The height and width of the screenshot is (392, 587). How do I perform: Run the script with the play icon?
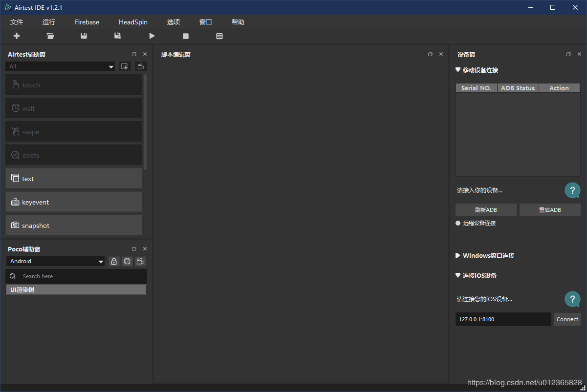(x=152, y=36)
